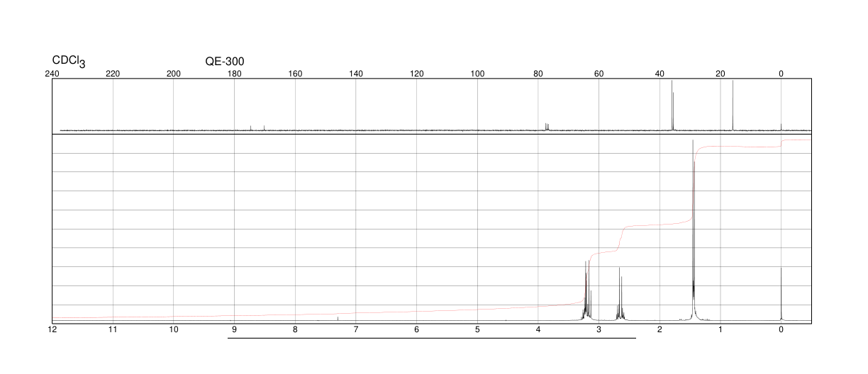Image resolution: width=868 pixels, height=374 pixels.
Task: Click the QE-300 instrument label
Action: pyautogui.click(x=225, y=62)
